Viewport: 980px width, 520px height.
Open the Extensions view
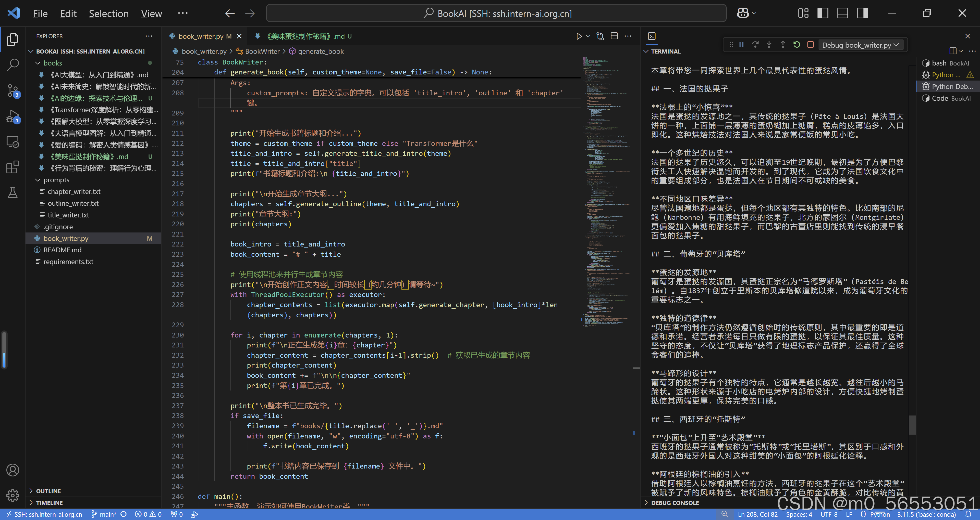click(x=13, y=167)
